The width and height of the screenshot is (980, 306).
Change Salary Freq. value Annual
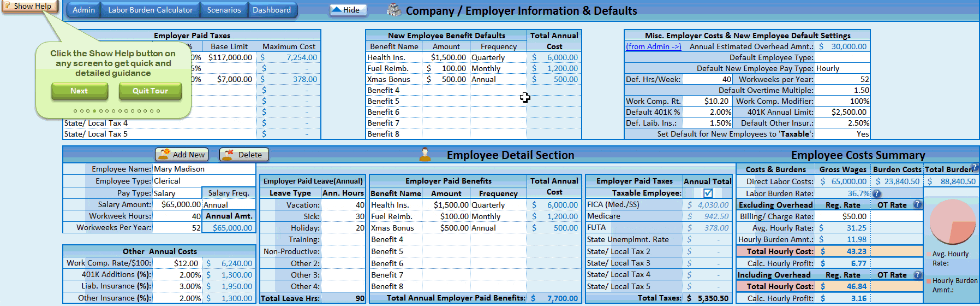coord(229,205)
